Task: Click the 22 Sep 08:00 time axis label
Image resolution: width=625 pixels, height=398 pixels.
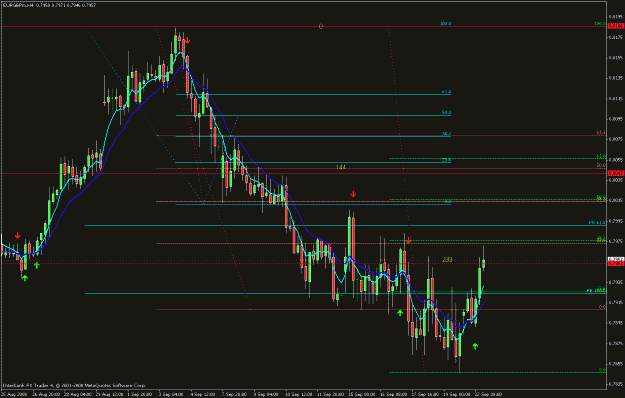Action: coord(488,394)
